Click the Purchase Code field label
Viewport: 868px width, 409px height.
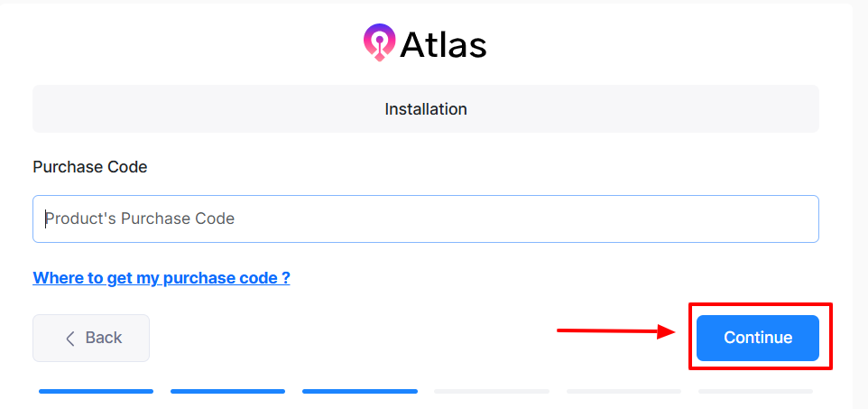[90, 167]
